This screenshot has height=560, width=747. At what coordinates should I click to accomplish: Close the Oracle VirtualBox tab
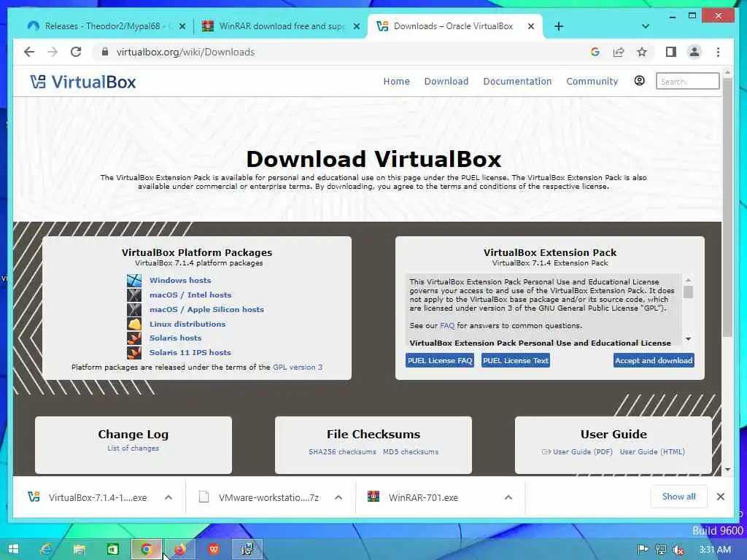tap(531, 27)
